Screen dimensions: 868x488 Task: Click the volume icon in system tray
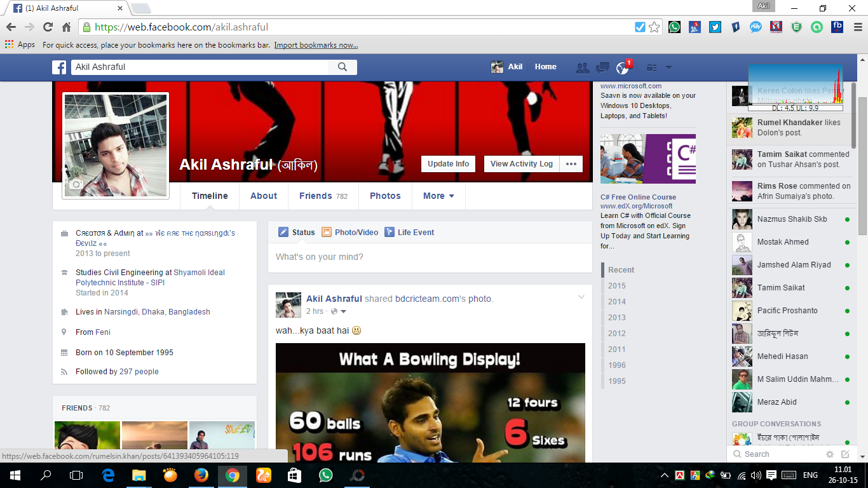(756, 475)
